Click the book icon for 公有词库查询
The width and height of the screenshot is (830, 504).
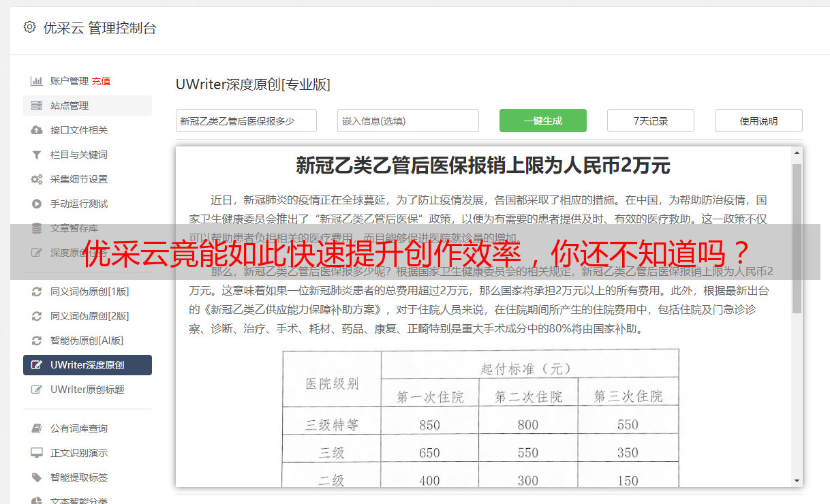click(x=37, y=428)
